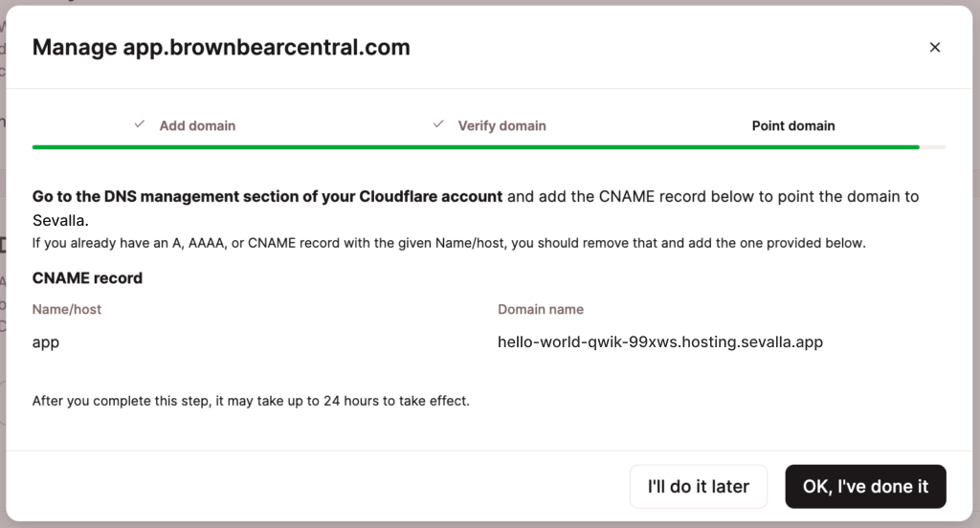Click the CNAME domain name value
Image resolution: width=980 pixels, height=528 pixels.
[x=659, y=341]
